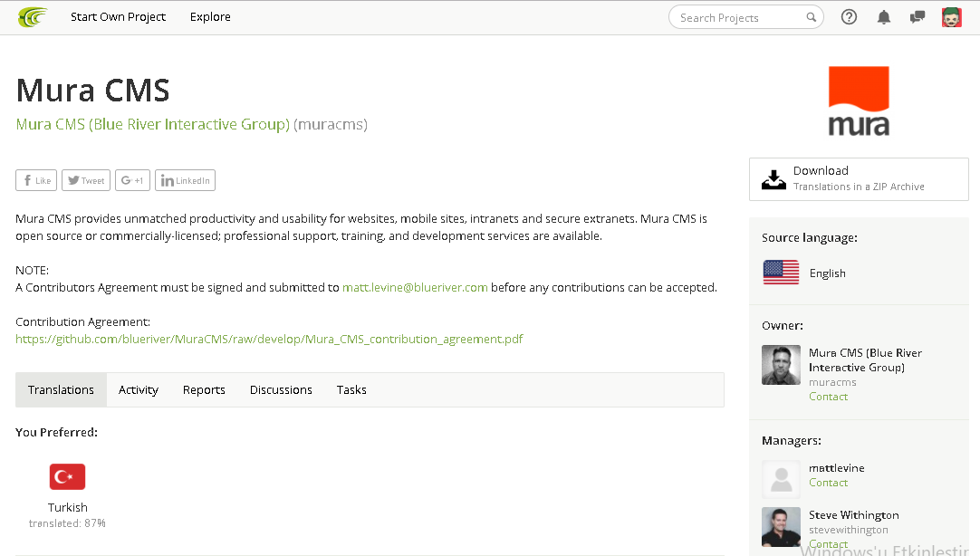Click the '(muracms)' project identifier text
Image resolution: width=980 pixels, height=556 pixels.
[330, 124]
